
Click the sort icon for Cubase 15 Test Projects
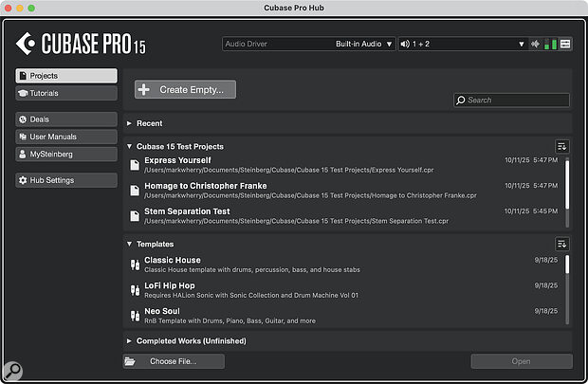coord(561,146)
